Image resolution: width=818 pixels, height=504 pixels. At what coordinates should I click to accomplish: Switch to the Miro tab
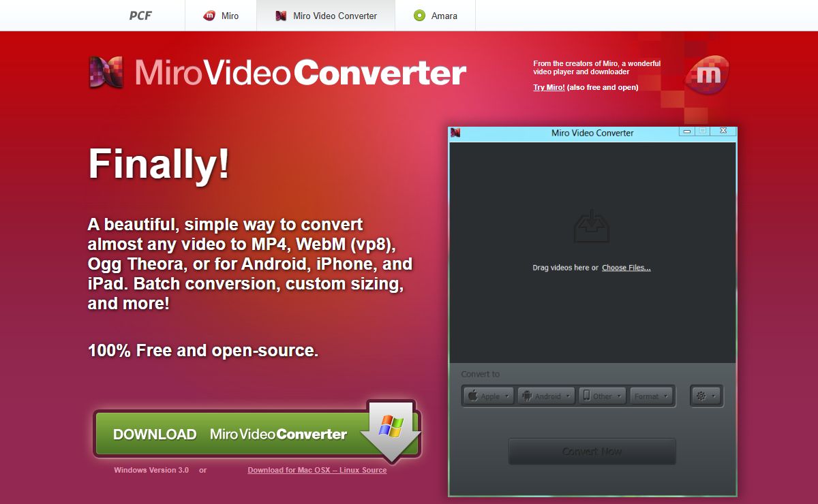click(x=221, y=15)
